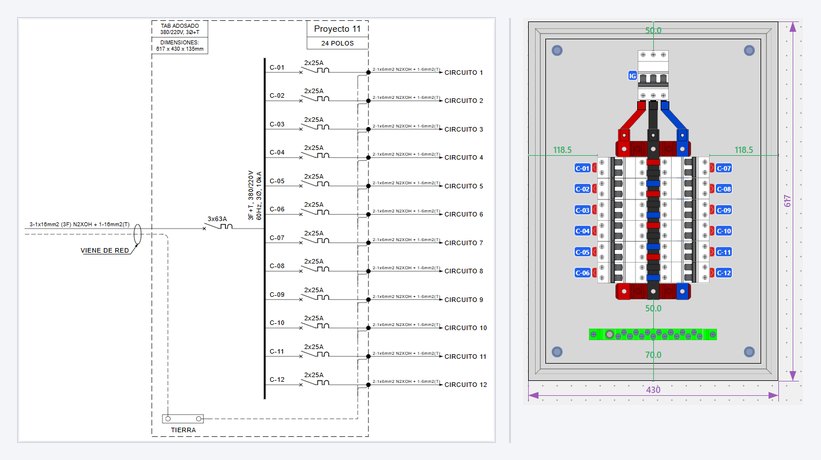
Task: Select the VIENE DE RED cable loop symbol
Action: click(137, 234)
